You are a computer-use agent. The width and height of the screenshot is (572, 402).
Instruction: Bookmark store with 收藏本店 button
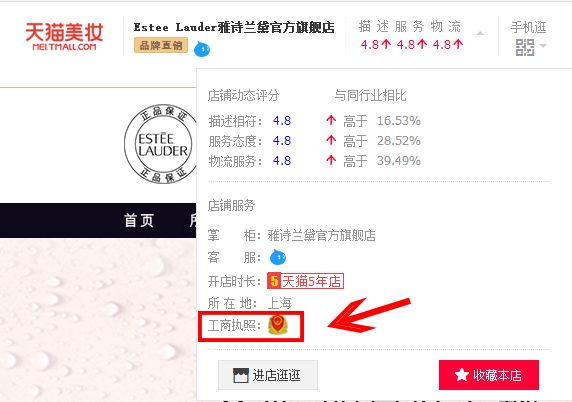pyautogui.click(x=489, y=375)
